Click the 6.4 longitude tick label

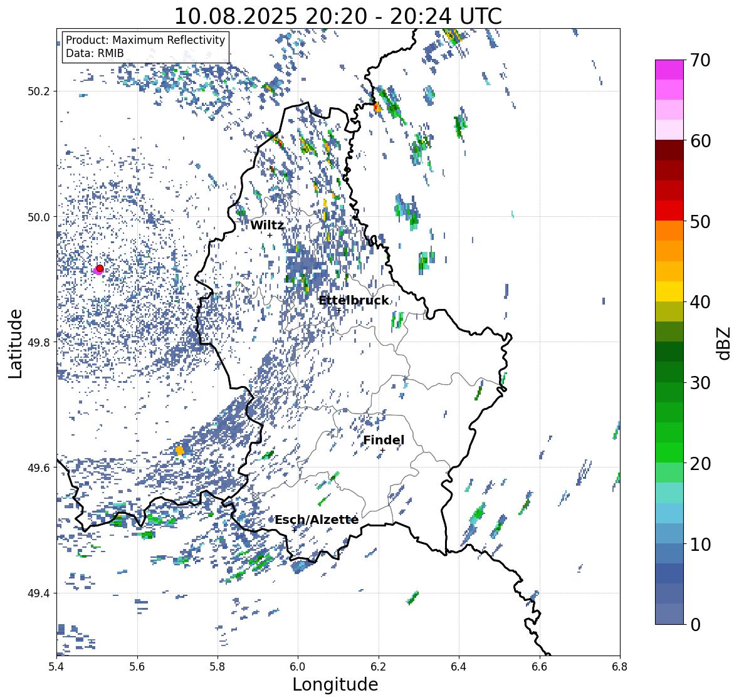pos(459,667)
